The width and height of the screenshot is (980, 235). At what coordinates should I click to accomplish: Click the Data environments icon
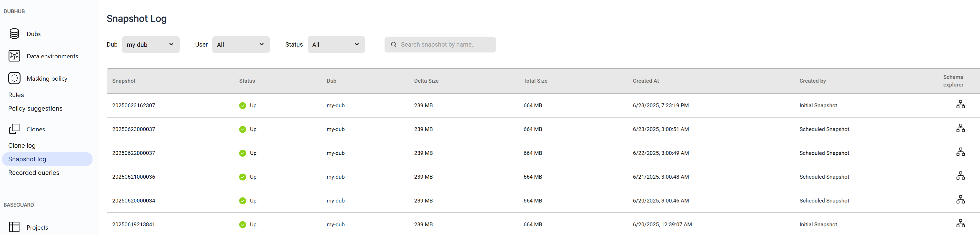click(14, 56)
